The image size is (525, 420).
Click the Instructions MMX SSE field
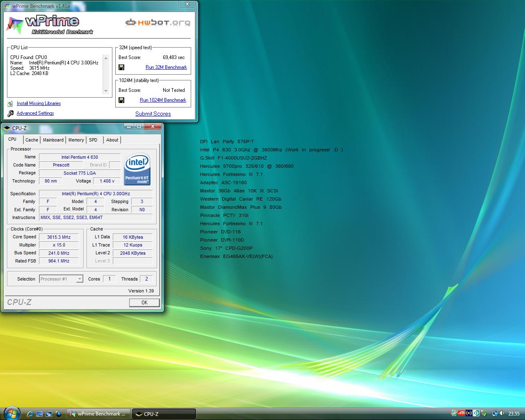click(96, 217)
